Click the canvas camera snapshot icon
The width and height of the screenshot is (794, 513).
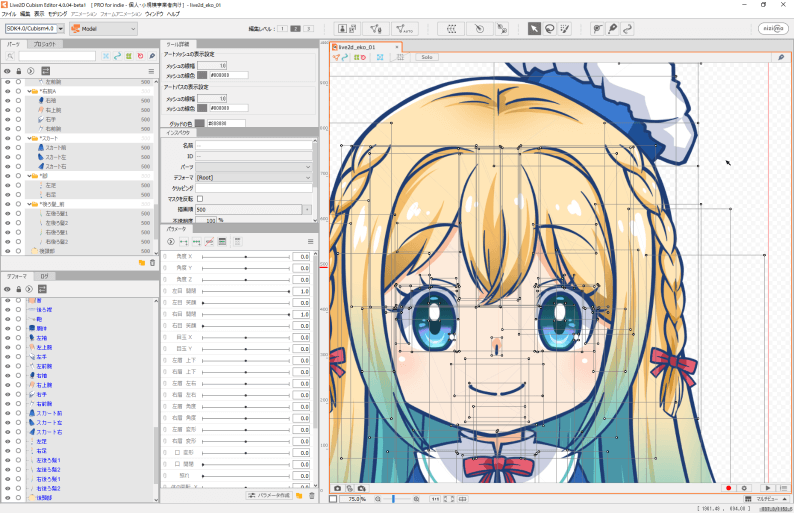point(338,488)
